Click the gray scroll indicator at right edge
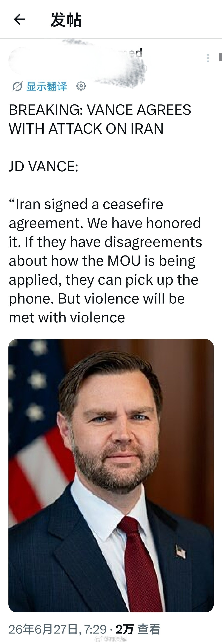222x644 pixels. 220,57
